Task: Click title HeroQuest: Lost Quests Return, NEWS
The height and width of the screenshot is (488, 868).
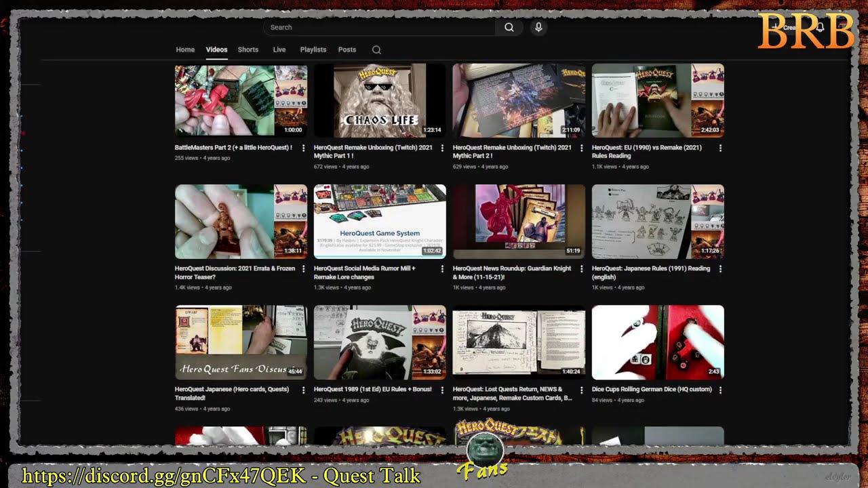Action: click(x=513, y=394)
